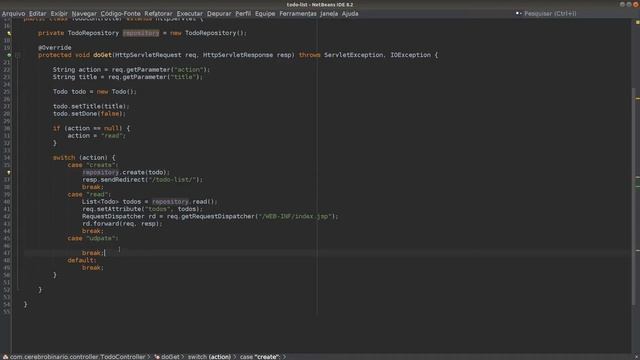This screenshot has width=640, height=360.
Task: Click ServletException in the doGet throws clause
Action: click(x=354, y=55)
